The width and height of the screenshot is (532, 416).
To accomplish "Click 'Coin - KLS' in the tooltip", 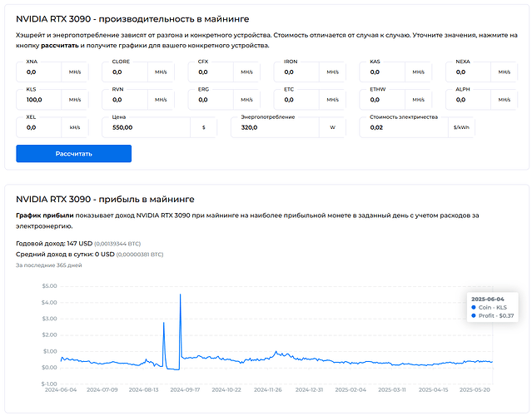I will tap(492, 307).
